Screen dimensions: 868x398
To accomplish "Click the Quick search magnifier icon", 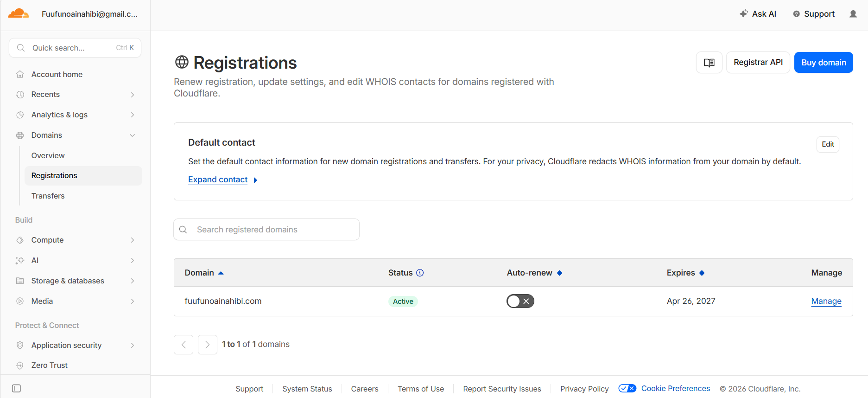I will click(21, 48).
